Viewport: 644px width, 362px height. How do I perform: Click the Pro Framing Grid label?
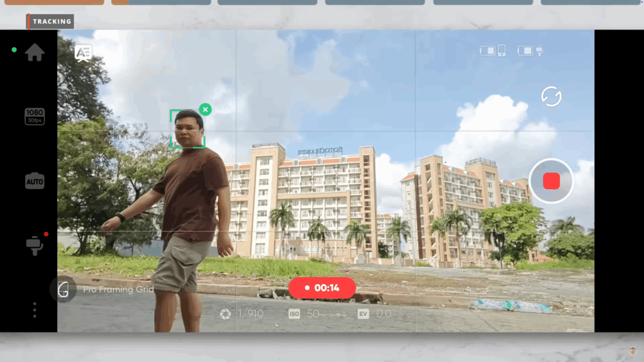tap(118, 290)
